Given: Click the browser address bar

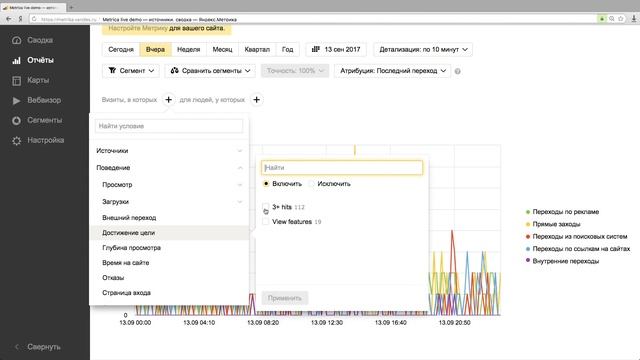Looking at the screenshot, I should (x=312, y=19).
